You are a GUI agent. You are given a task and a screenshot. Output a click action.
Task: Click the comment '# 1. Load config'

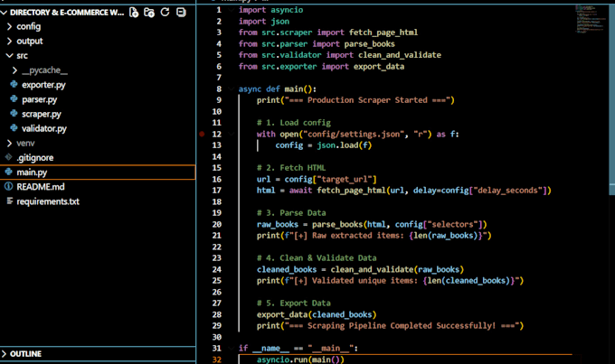pos(293,123)
